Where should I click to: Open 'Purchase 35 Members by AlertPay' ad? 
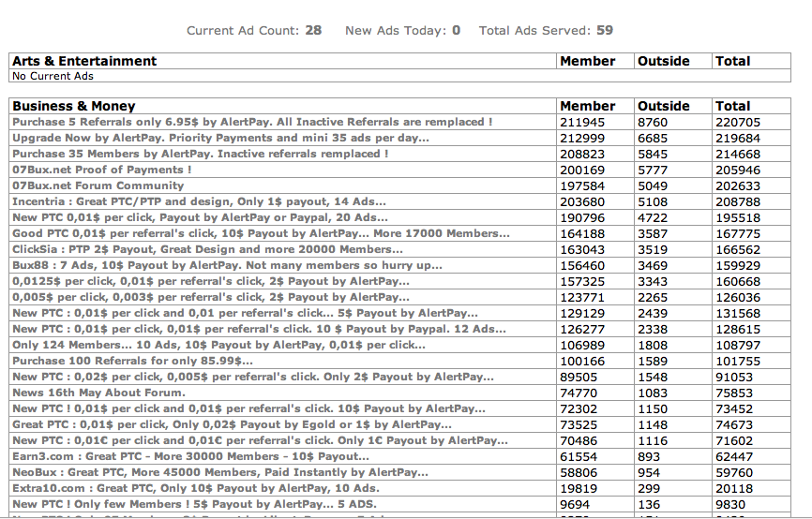pos(200,154)
